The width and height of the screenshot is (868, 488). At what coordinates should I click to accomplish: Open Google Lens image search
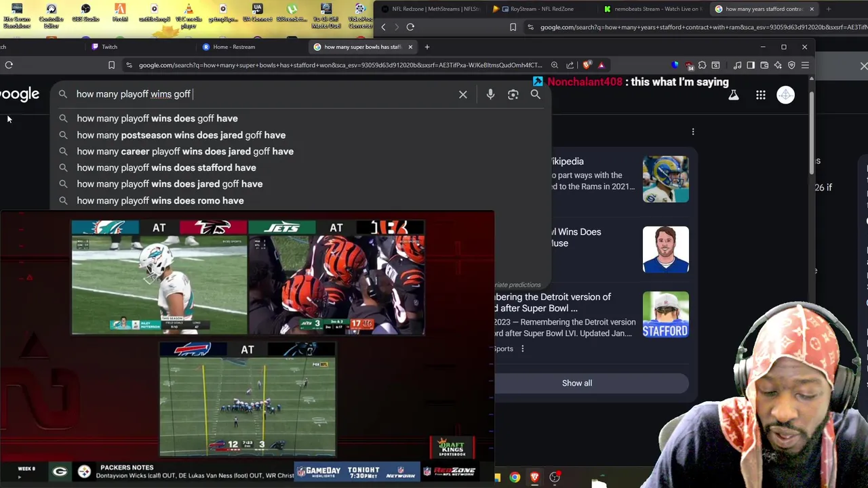pos(513,94)
